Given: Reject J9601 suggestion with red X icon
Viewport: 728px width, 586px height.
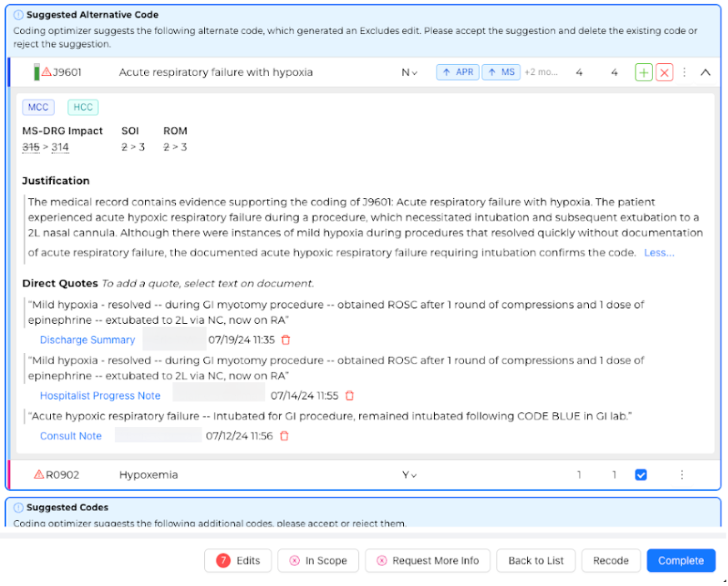Looking at the screenshot, I should pyautogui.click(x=664, y=72).
